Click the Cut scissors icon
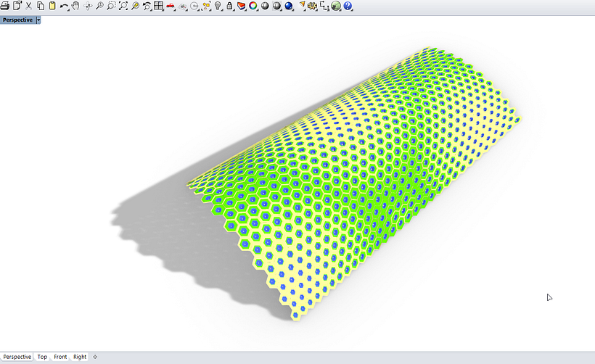This screenshot has width=595, height=364. (29, 6)
